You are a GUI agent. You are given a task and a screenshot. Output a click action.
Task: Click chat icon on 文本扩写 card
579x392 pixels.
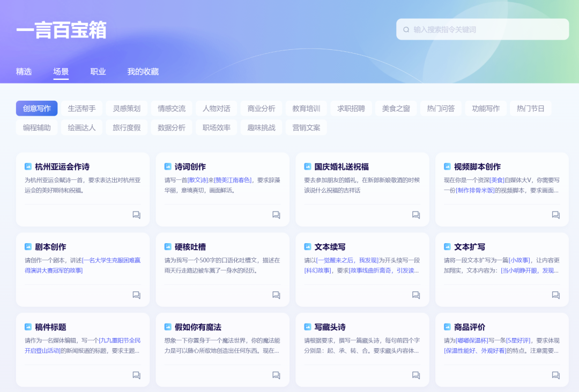556,295
